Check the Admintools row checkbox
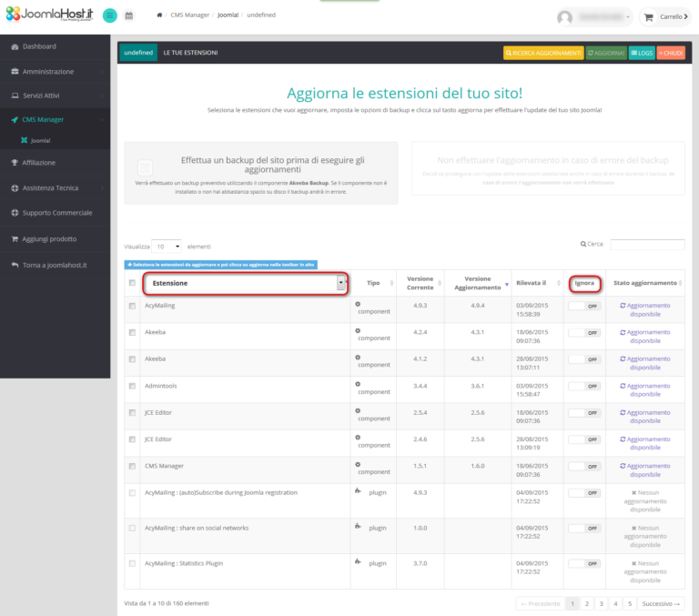 (133, 387)
